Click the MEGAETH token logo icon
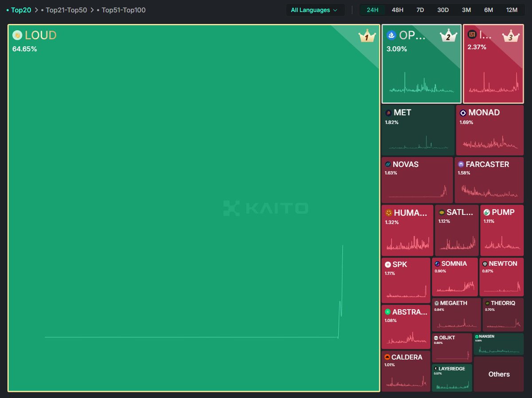 point(437,303)
